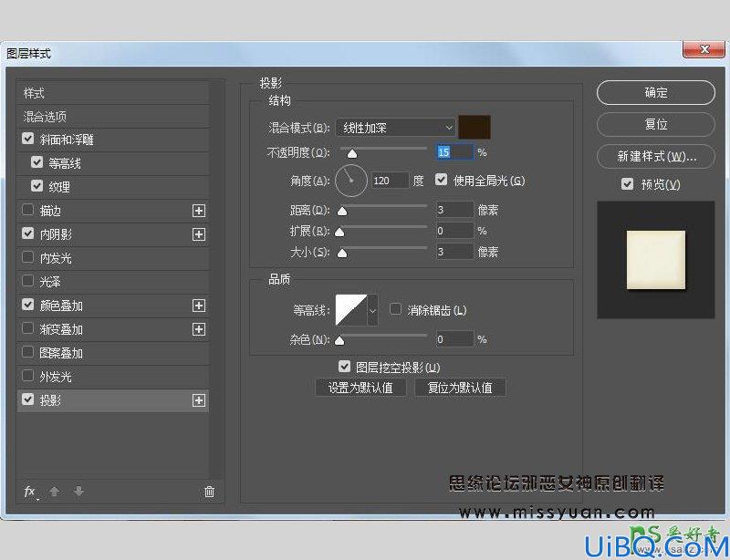Open 光泽 settings page

50,282
